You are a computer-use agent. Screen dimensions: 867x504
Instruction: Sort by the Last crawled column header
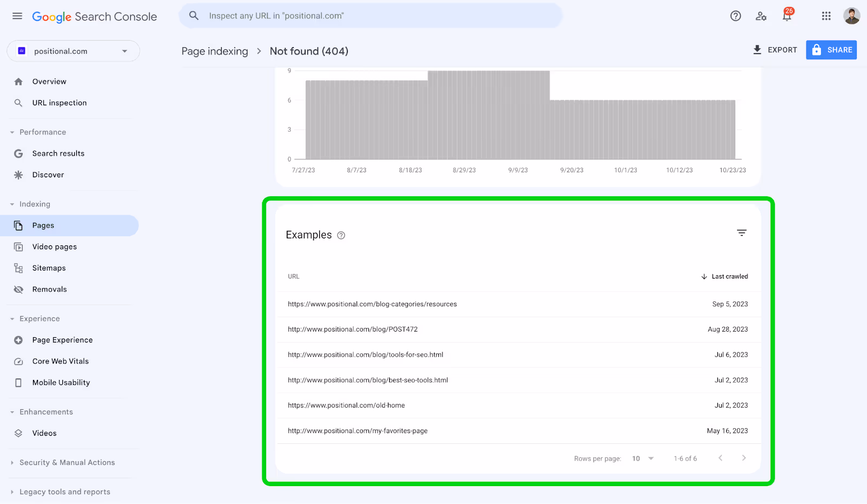pyautogui.click(x=729, y=276)
